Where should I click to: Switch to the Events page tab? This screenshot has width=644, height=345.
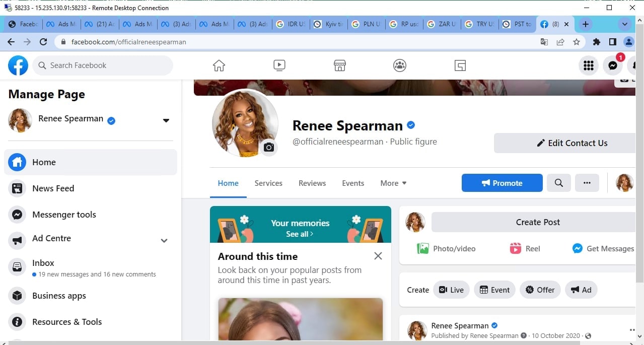[353, 183]
